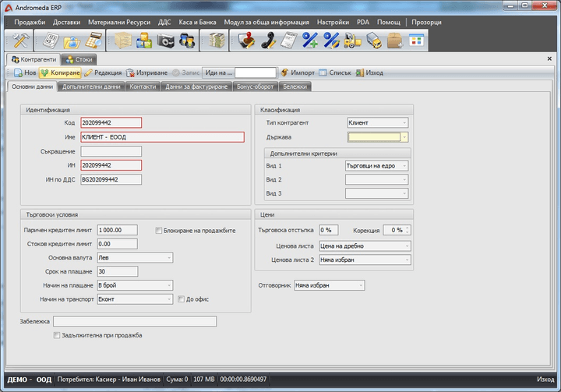Click the hammer and wrench tools icon
Screen dimensions: 561x392
tap(20, 40)
